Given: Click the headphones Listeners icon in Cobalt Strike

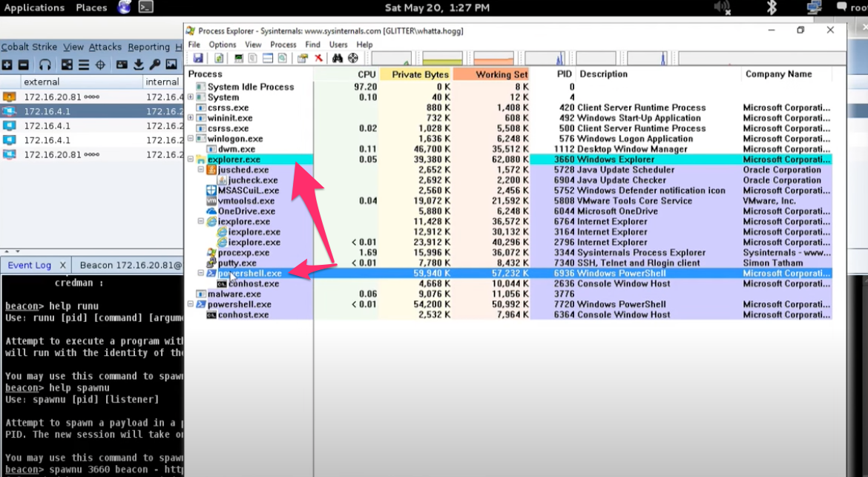Looking at the screenshot, I should (x=45, y=65).
